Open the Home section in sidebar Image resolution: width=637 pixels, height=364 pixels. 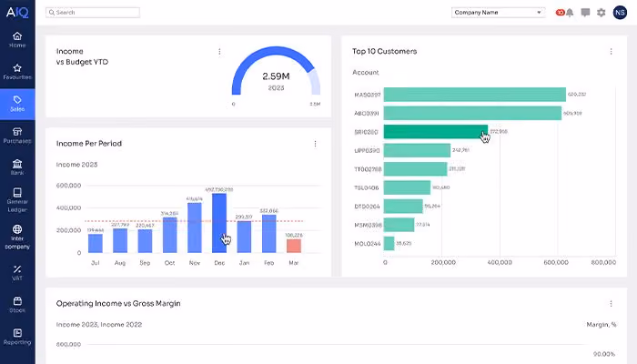click(17, 40)
